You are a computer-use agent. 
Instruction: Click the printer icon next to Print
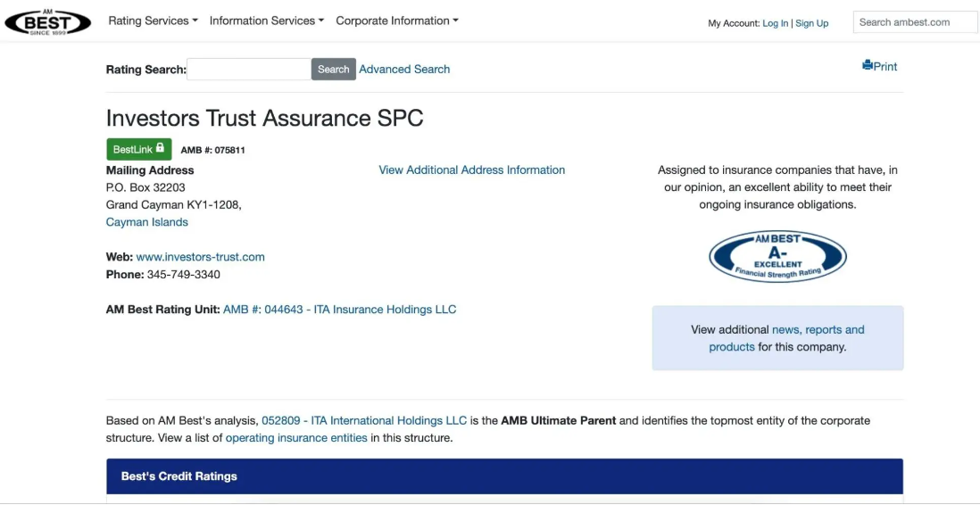coord(867,66)
